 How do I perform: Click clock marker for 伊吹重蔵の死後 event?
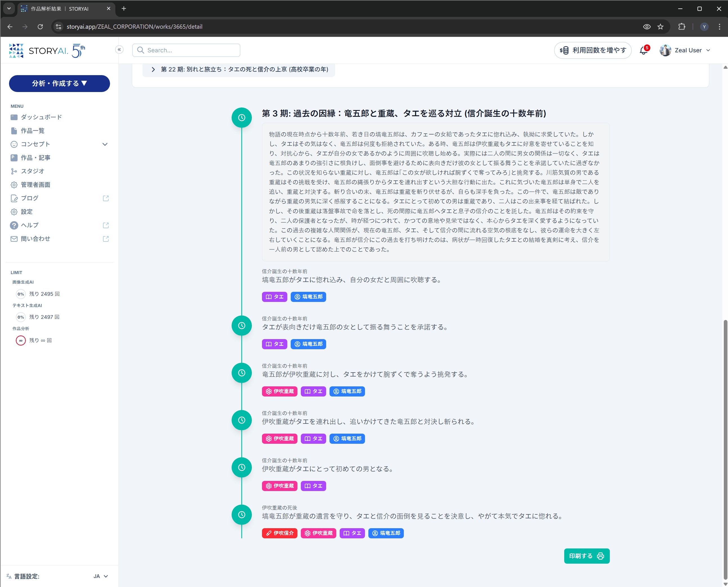point(242,515)
